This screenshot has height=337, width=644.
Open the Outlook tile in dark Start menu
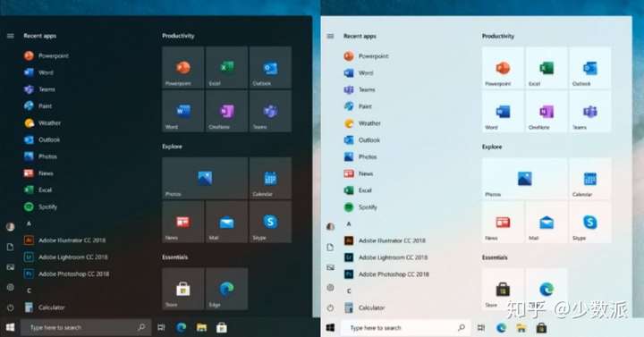(x=270, y=67)
